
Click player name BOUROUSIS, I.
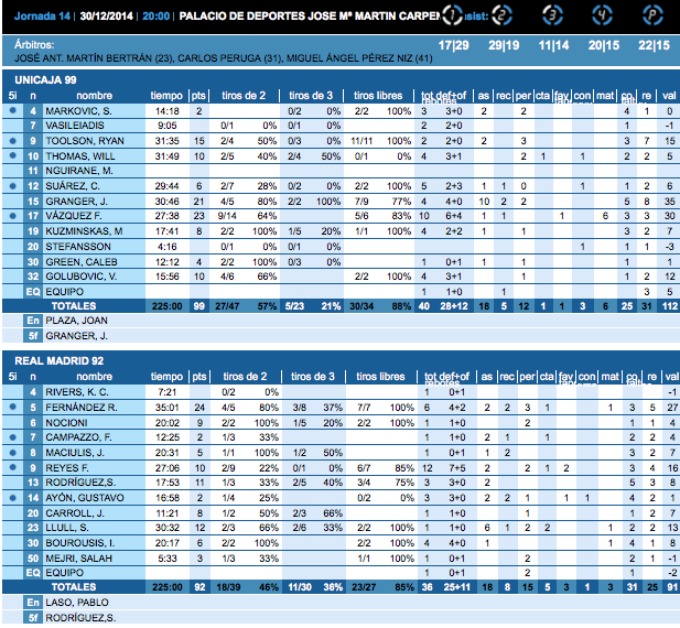pyautogui.click(x=80, y=543)
